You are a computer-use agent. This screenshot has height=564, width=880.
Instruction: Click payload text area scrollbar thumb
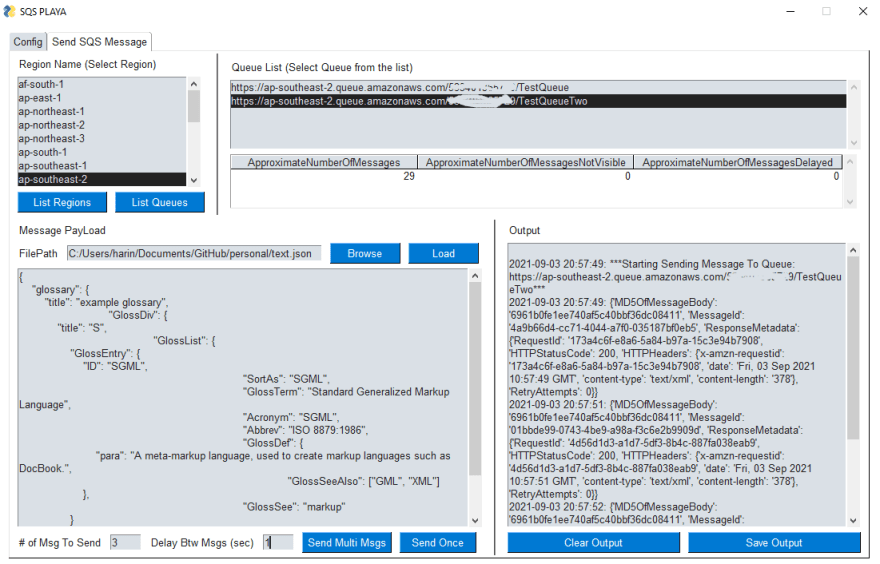(475, 379)
